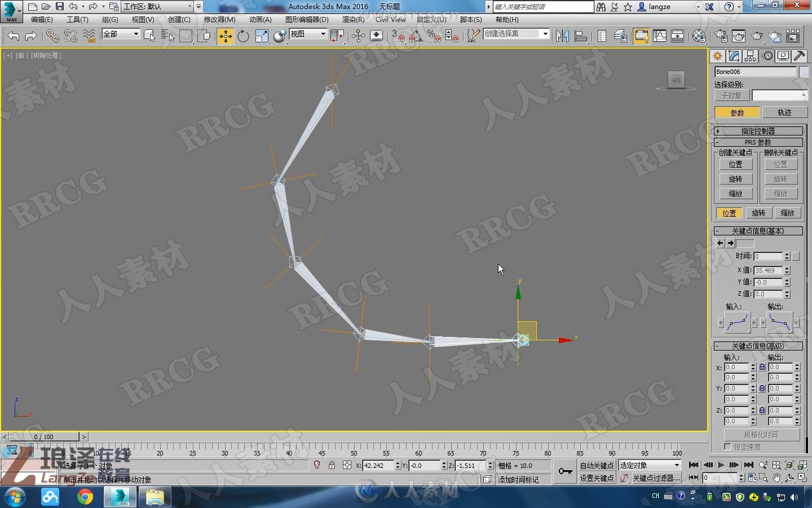
Task: Switch to Hierarchy command panel tab
Action: (x=750, y=56)
